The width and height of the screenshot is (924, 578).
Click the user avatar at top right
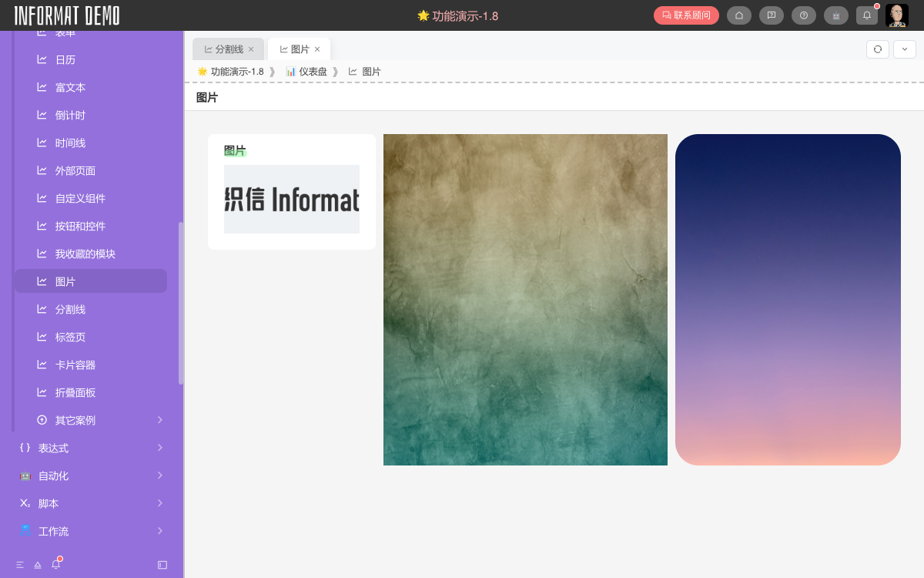pos(897,15)
